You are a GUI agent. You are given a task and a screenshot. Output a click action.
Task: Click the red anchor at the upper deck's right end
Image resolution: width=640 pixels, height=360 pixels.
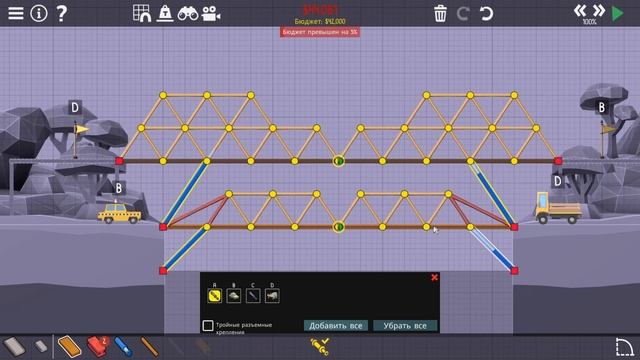tap(558, 161)
